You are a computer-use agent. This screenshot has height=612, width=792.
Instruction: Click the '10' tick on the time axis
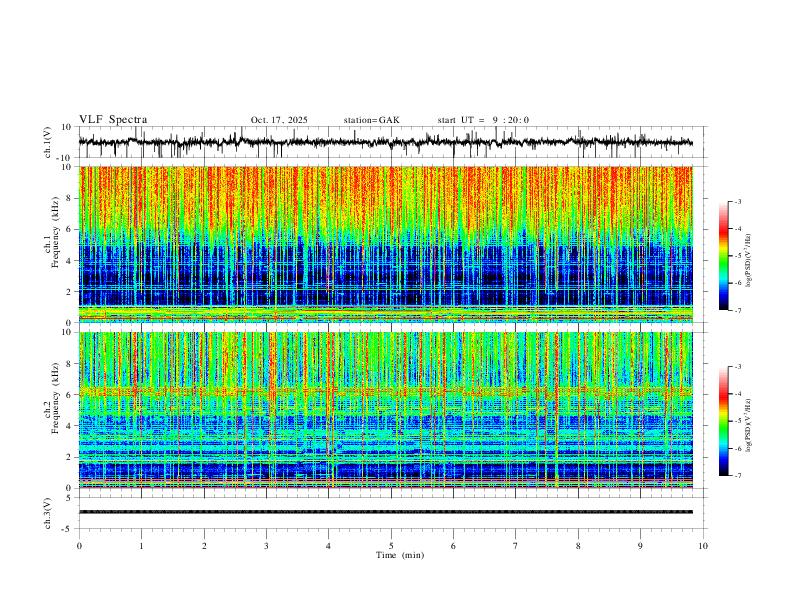tap(703, 546)
